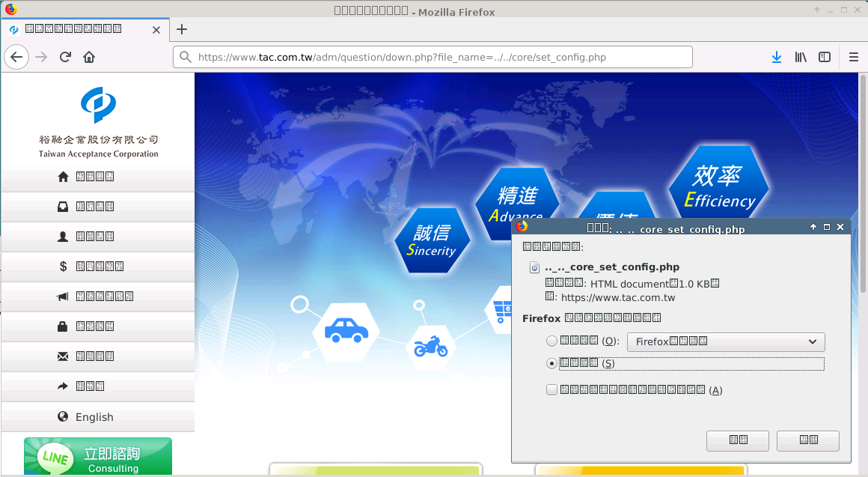The width and height of the screenshot is (868, 477).
Task: Select the Open with (O) radio option
Action: point(551,341)
